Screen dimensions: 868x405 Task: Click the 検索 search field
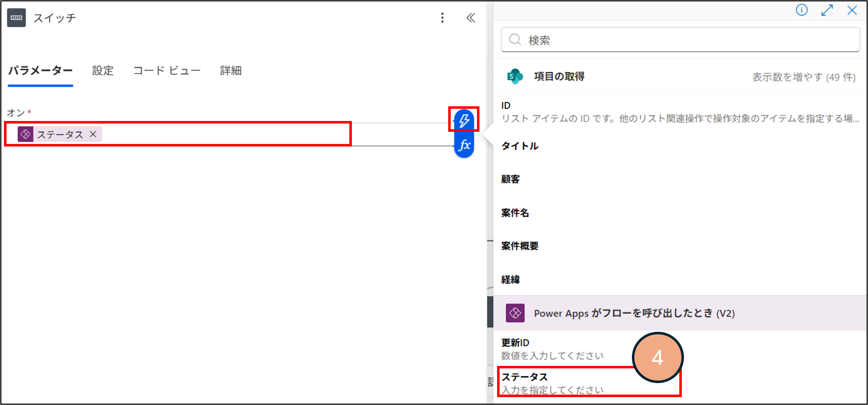click(x=680, y=40)
